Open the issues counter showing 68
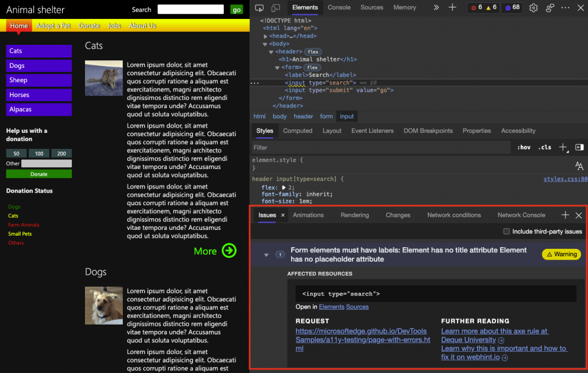The image size is (588, 373). pos(512,7)
